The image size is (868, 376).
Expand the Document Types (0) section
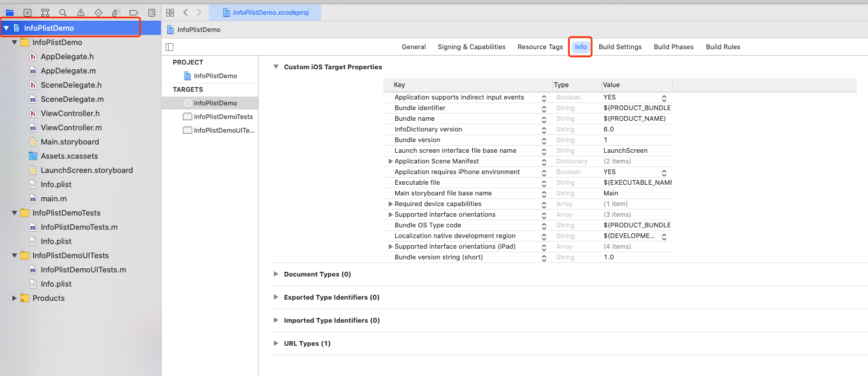tap(276, 274)
